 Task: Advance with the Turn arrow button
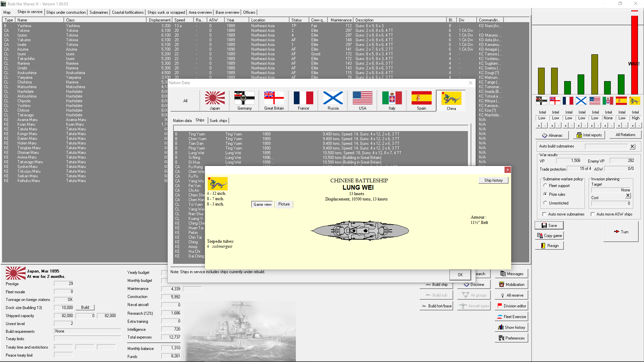tap(621, 232)
